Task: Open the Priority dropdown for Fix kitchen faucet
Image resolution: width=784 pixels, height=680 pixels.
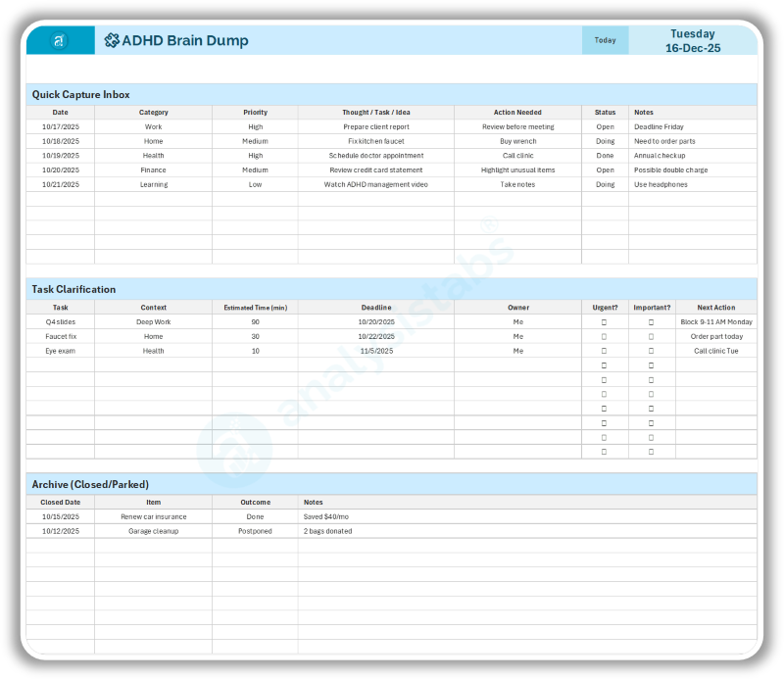Action: (x=255, y=141)
